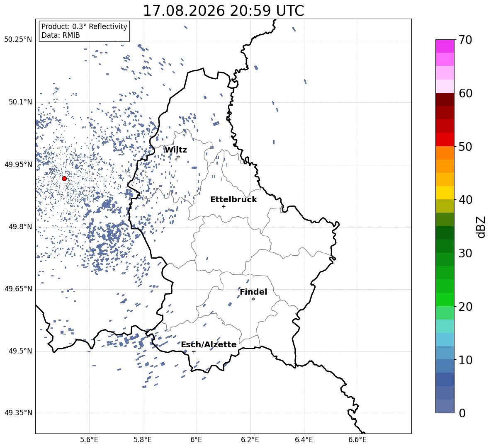Screen dimensions: 491x448
Task: Click the colorbar tick value 40
Action: (465, 200)
